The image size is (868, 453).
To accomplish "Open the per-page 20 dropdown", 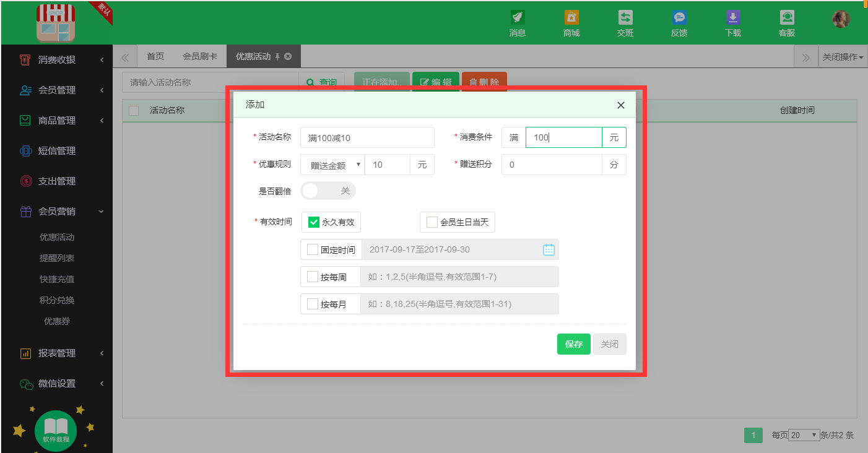I will [x=804, y=435].
